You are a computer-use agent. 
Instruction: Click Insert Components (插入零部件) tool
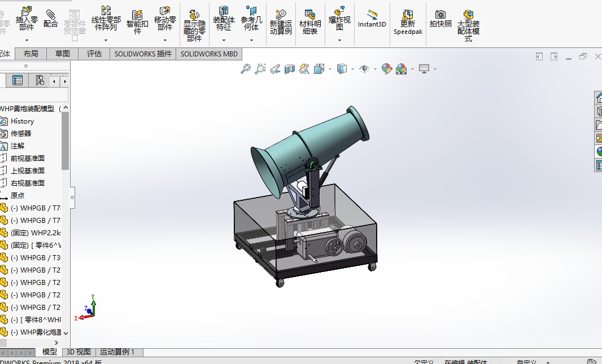coord(27,19)
